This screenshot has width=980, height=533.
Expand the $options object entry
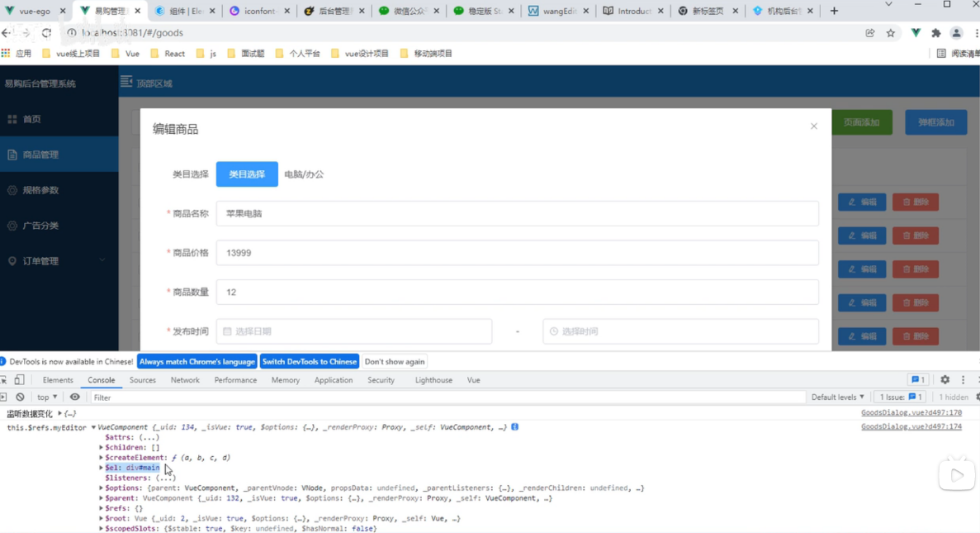[102, 488]
